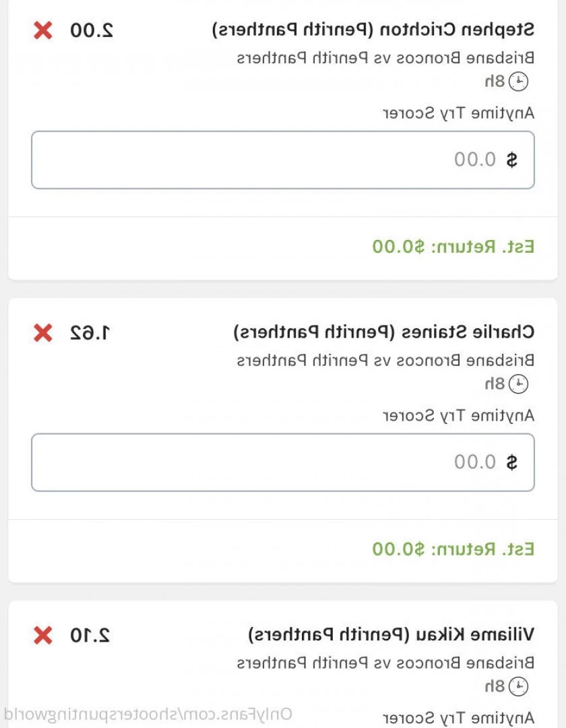Remove the Stephen Crichton bet with red X
Viewport: 566px width, 728px height.
point(42,30)
